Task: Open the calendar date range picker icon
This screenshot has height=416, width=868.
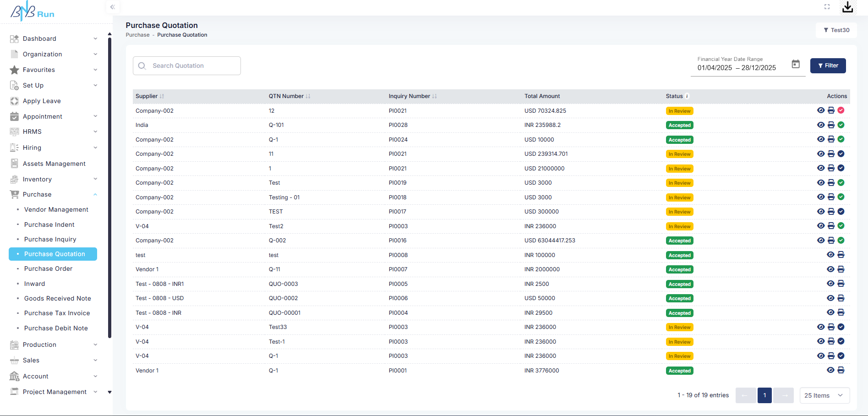Action: 796,64
